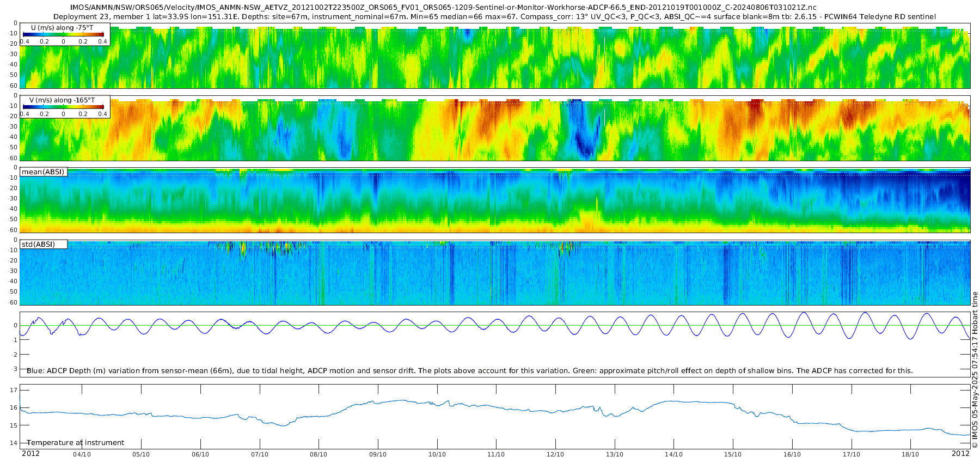Click the 13/10 date tick on time axis
Viewport: 980px width, 463px height.
[x=615, y=454]
